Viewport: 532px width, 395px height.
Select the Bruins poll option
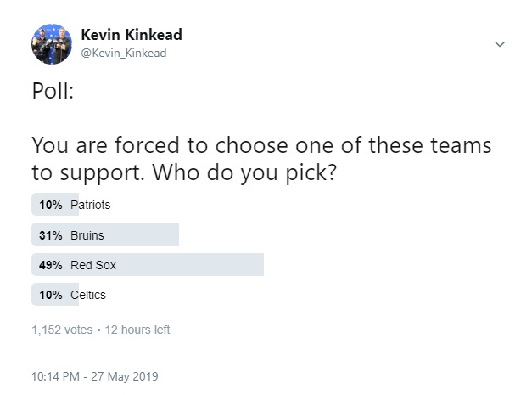pyautogui.click(x=87, y=235)
